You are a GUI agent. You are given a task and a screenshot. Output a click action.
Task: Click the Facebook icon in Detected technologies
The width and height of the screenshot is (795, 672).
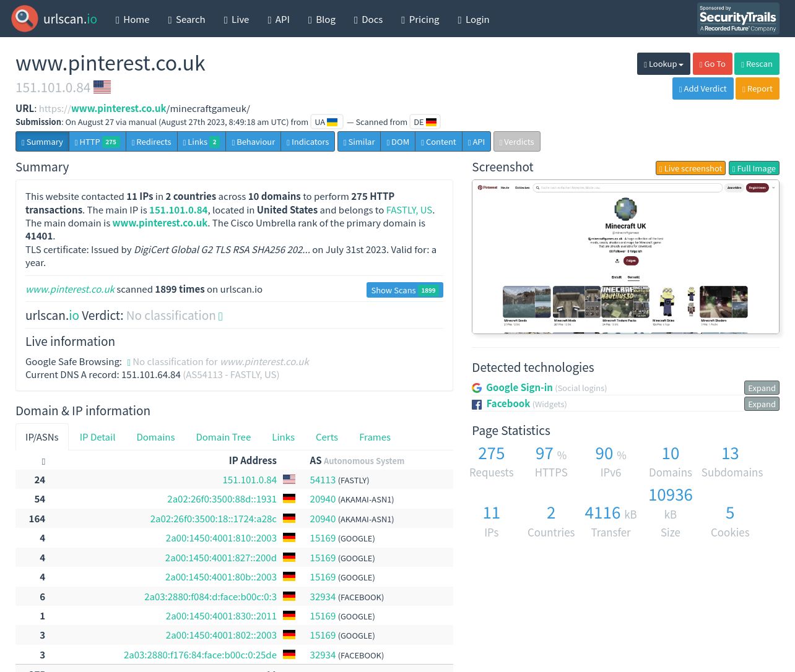(x=477, y=405)
